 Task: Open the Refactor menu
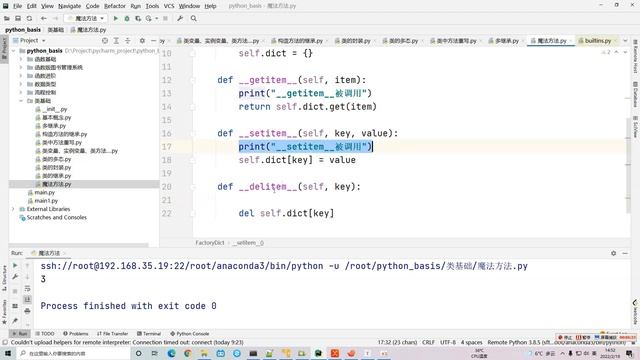(115, 6)
